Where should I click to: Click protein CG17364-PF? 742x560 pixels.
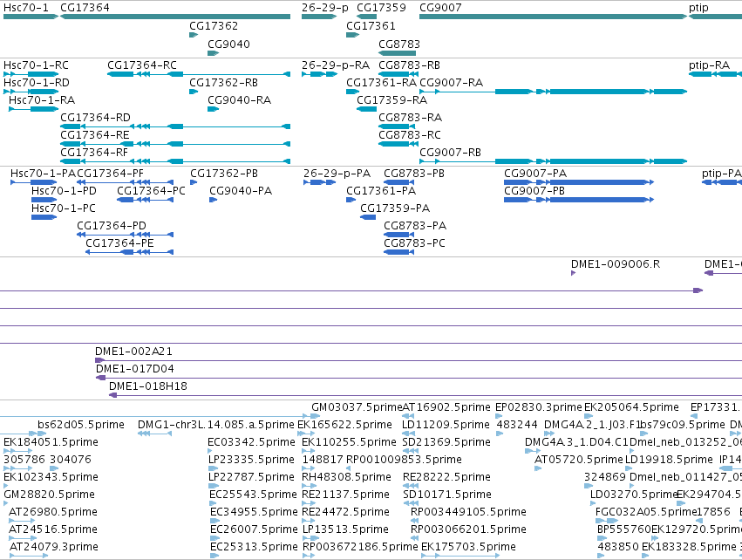coord(125,182)
